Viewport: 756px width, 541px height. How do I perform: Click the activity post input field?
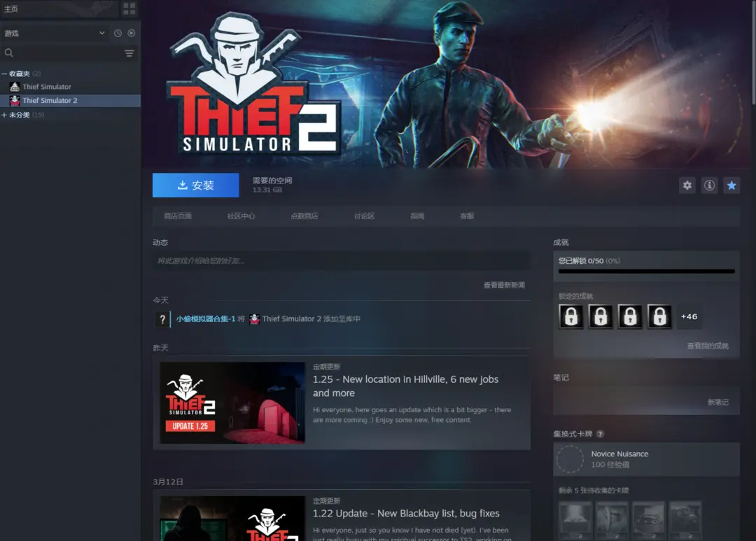[342, 261]
